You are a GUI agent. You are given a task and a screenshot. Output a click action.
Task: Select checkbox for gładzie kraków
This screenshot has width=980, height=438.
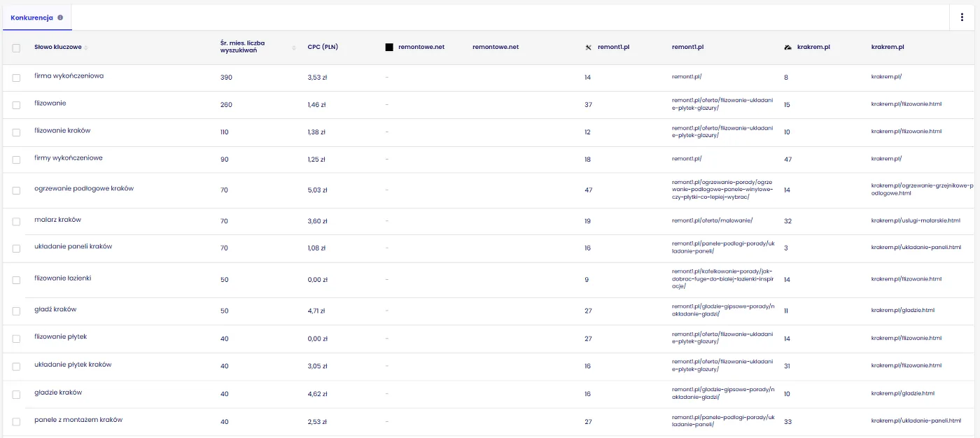16,395
